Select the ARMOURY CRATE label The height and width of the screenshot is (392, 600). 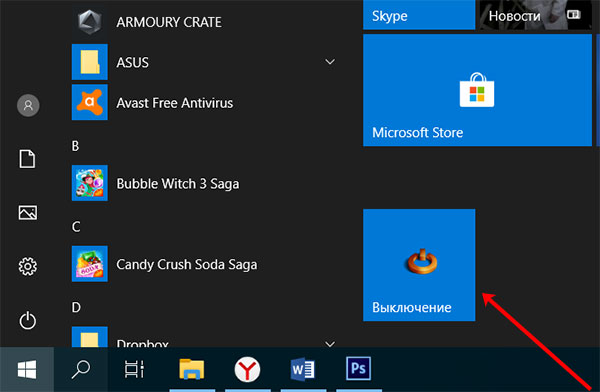(x=169, y=22)
